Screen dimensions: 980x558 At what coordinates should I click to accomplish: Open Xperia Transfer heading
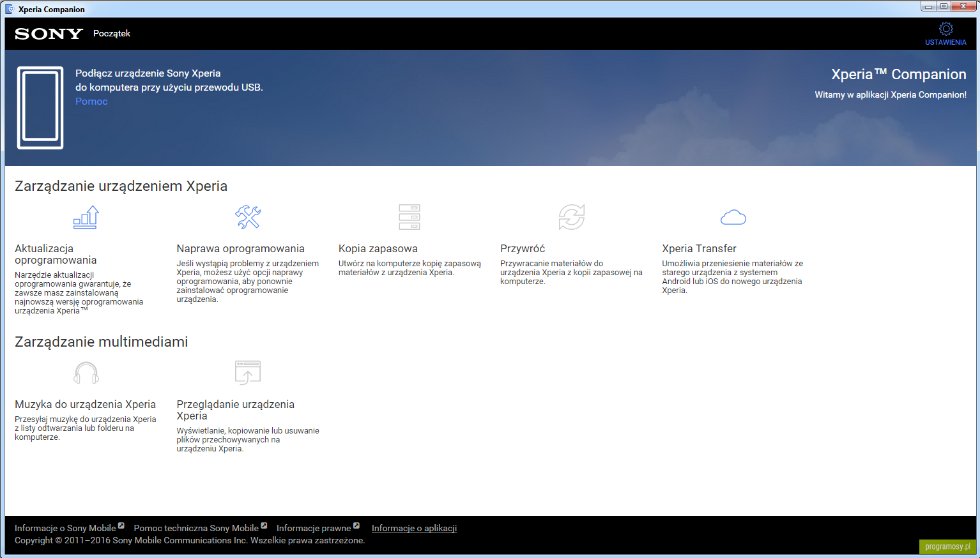click(699, 248)
